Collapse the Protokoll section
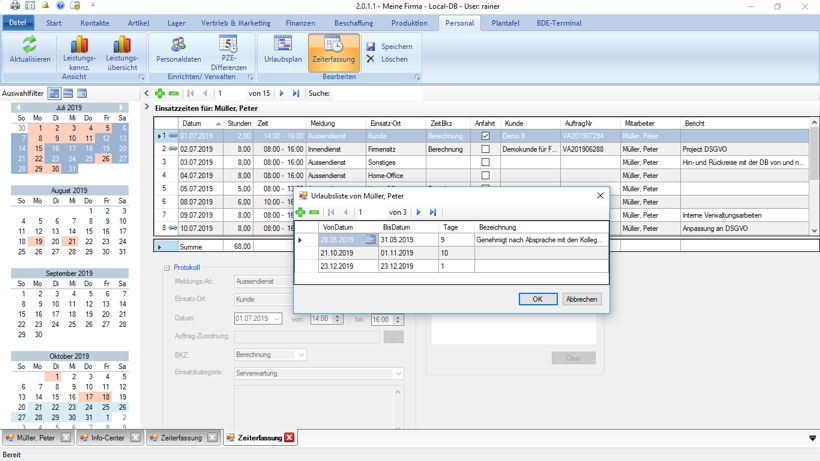This screenshot has height=461, width=820. [167, 268]
